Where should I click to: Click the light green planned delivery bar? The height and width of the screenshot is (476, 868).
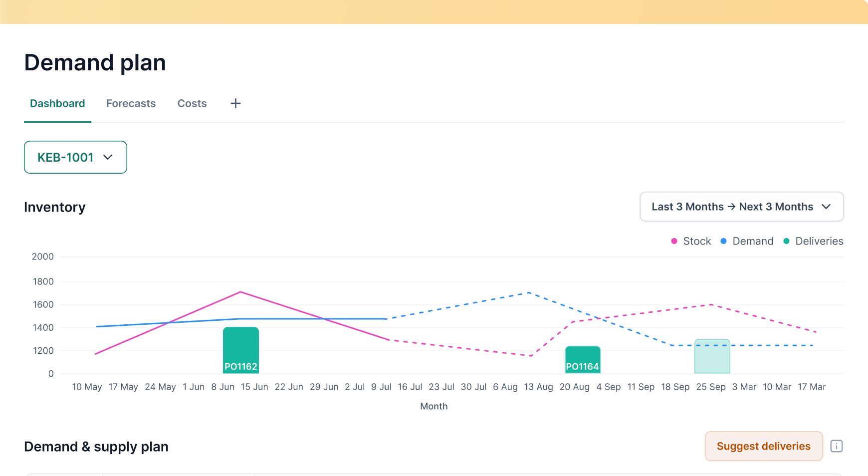pos(712,356)
